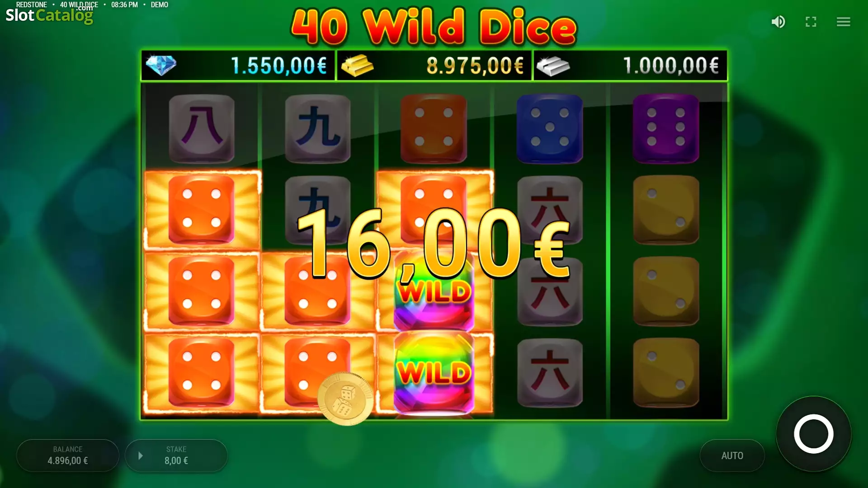Image resolution: width=868 pixels, height=488 pixels.
Task: Click the gold dice coin
Action: 346,399
